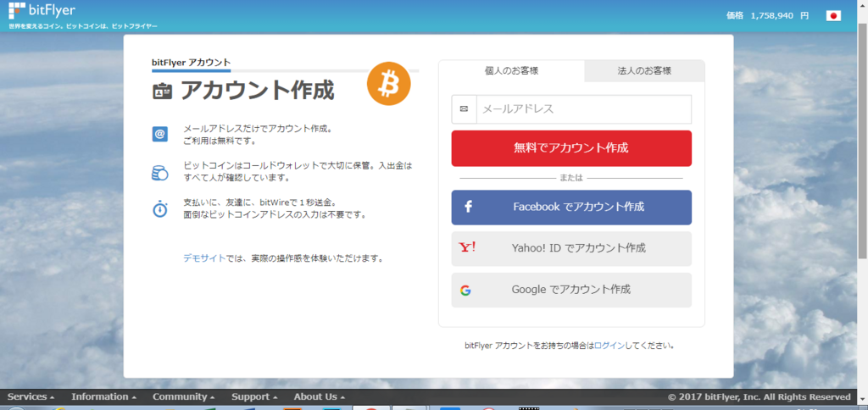Click the orange Bitcoin coin icon
This screenshot has height=410, width=868.
[x=388, y=84]
